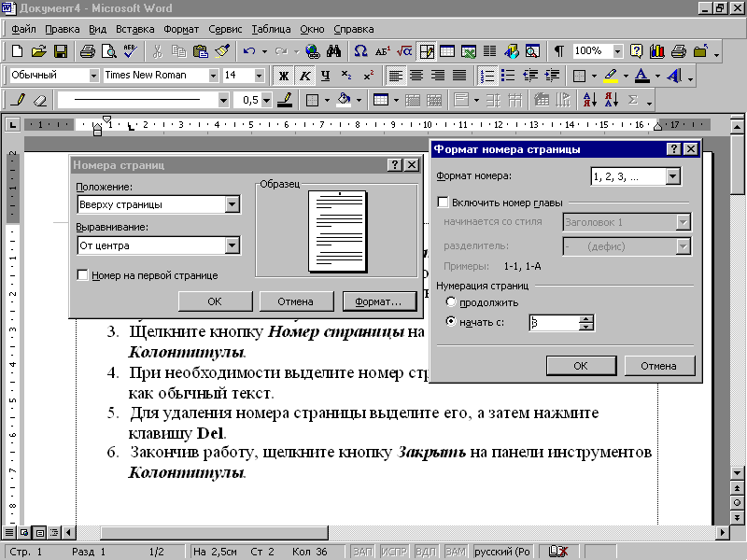Save the document with the floppy icon
This screenshot has width=747, height=560.
tap(61, 51)
